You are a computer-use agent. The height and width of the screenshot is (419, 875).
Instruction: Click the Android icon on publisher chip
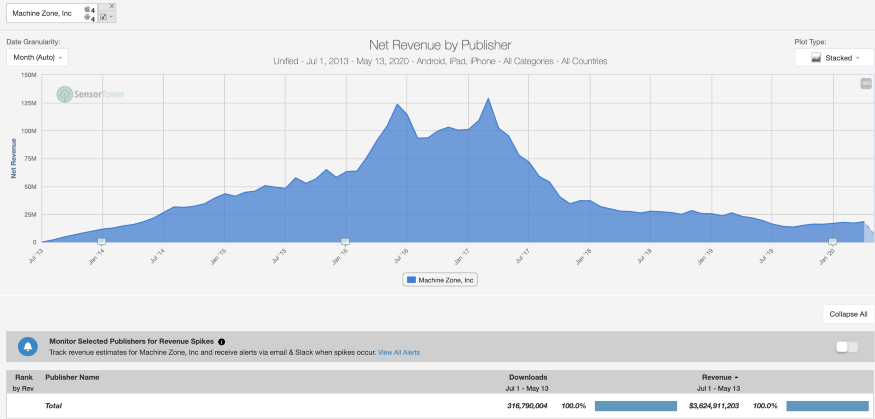87,18
